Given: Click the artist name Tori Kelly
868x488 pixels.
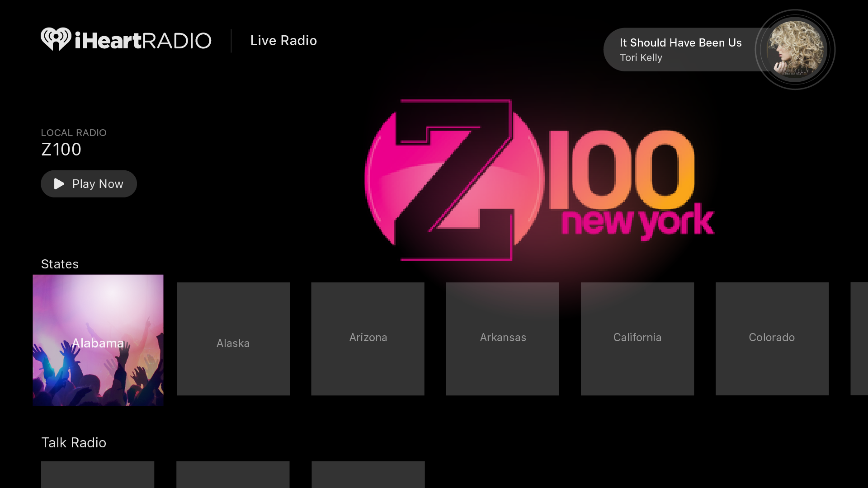Looking at the screenshot, I should tap(641, 58).
